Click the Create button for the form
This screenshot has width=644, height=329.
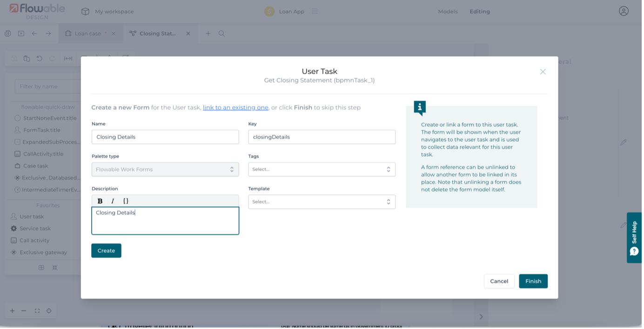(106, 250)
